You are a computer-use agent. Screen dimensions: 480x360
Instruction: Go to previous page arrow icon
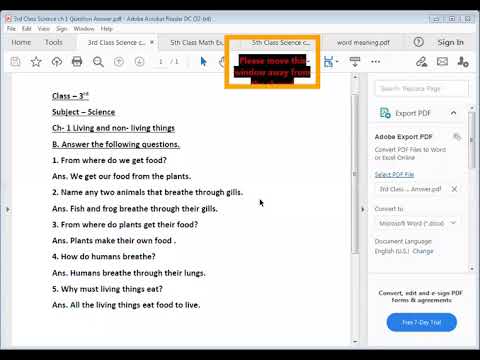[x=119, y=62]
